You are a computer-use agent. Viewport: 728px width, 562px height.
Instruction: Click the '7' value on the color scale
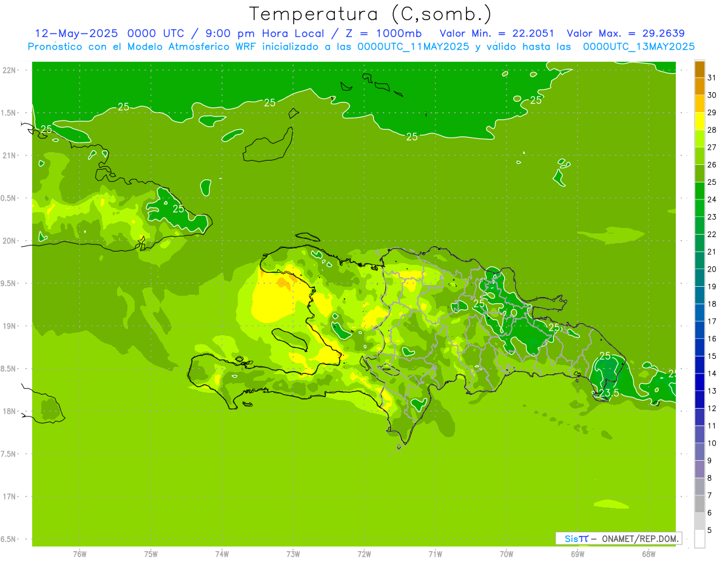(710, 495)
